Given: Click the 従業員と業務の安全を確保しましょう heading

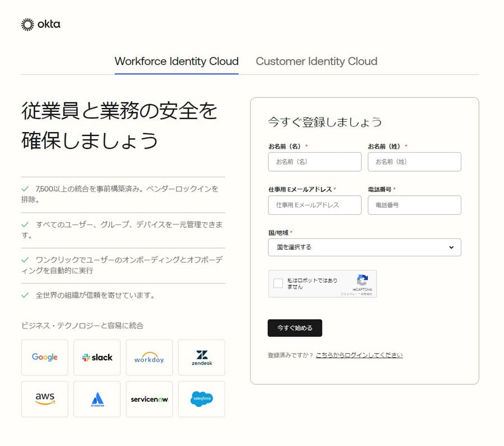Looking at the screenshot, I should [119, 125].
